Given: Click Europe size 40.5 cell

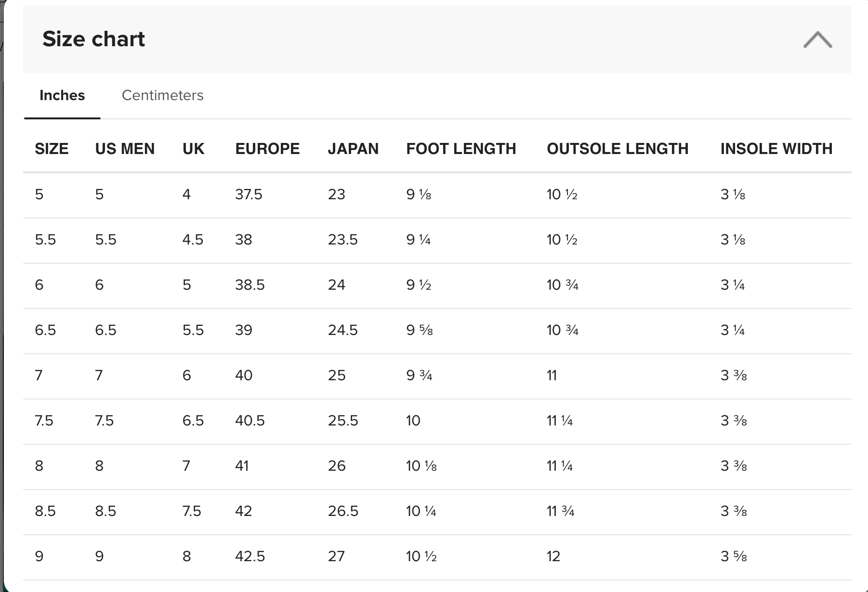Looking at the screenshot, I should click(x=250, y=421).
